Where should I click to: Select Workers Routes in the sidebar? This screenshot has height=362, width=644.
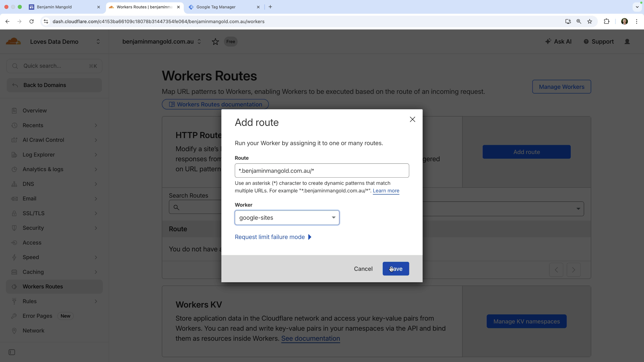(54, 286)
